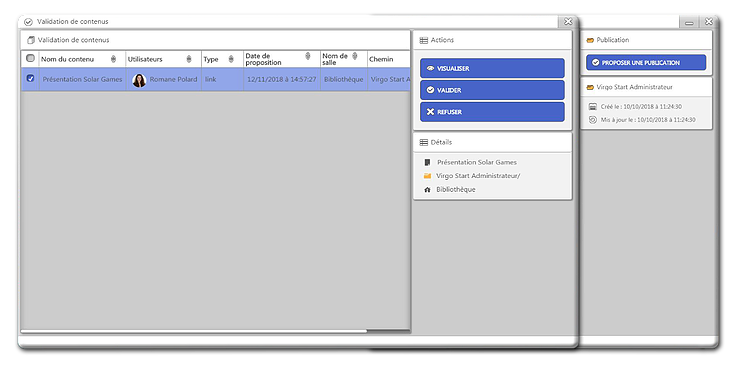This screenshot has height=369, width=740.
Task: Click the Publication panel folder icon
Action: pos(590,41)
